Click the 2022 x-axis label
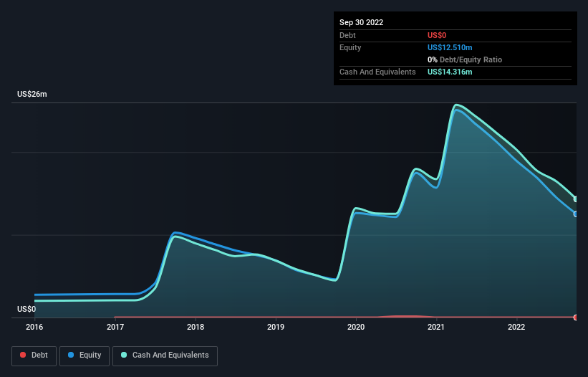The height and width of the screenshot is (377, 588). click(516, 327)
